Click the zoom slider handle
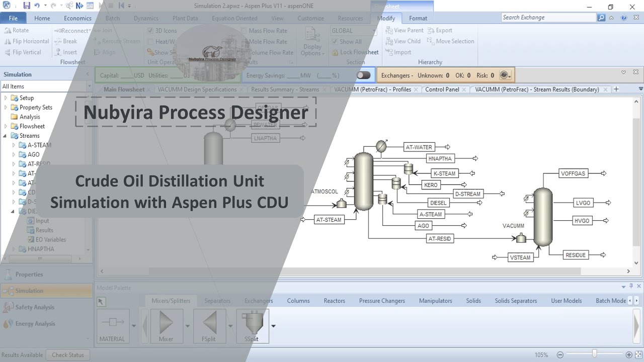Viewport: 644px width, 362px height. coord(594,354)
